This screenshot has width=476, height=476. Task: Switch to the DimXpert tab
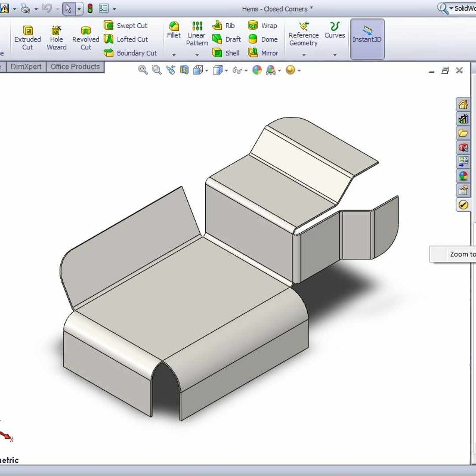tap(26, 67)
